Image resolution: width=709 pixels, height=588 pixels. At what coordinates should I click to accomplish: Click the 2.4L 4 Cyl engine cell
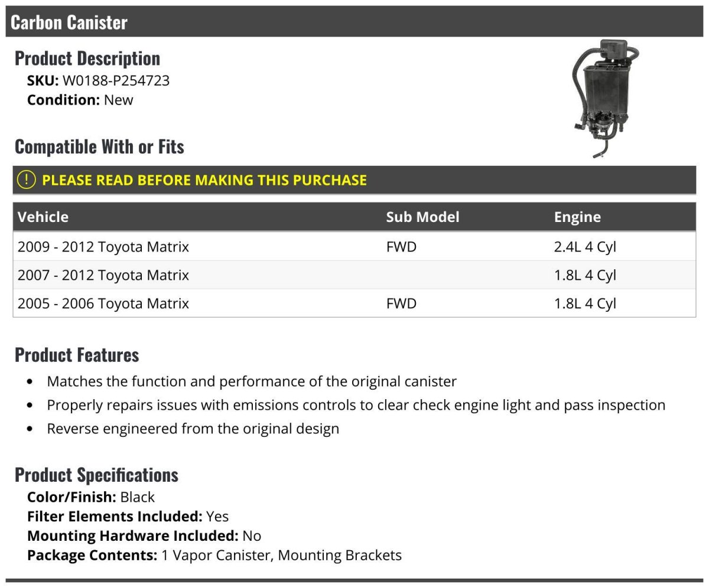[x=585, y=246]
